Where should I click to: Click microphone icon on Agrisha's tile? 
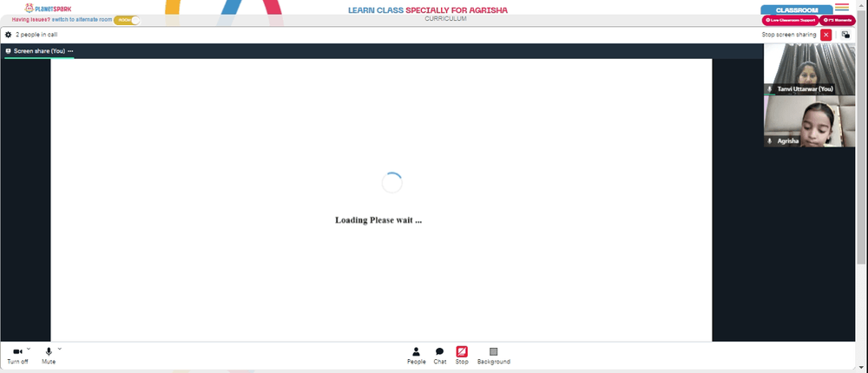point(769,141)
